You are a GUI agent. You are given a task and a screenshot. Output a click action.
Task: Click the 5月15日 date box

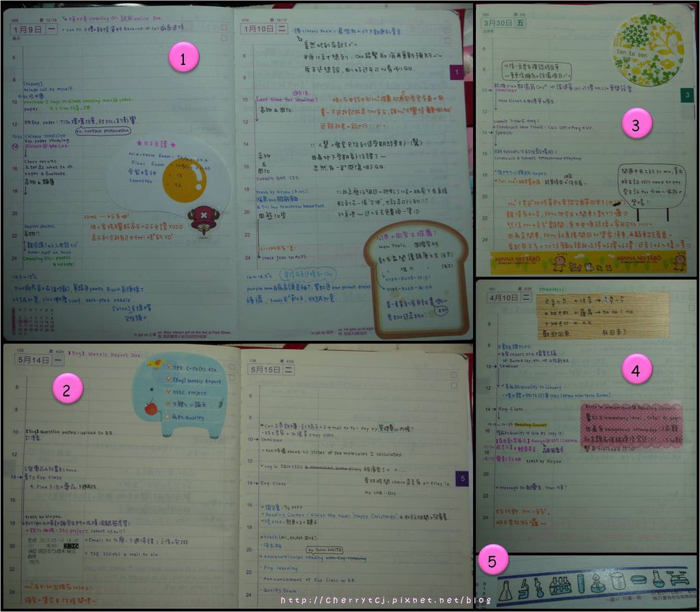[271, 370]
